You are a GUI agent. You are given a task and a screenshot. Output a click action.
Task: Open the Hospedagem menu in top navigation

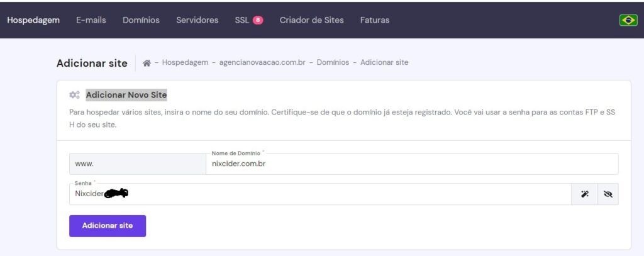click(x=33, y=20)
